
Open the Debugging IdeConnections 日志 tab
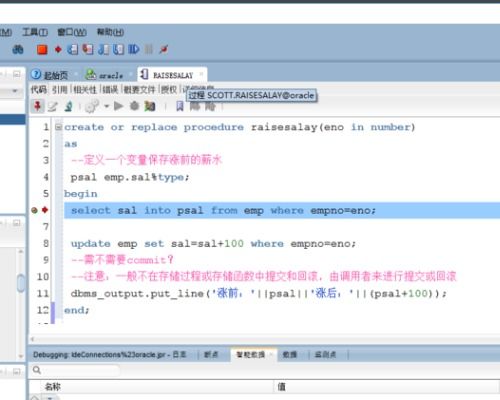[x=110, y=354]
